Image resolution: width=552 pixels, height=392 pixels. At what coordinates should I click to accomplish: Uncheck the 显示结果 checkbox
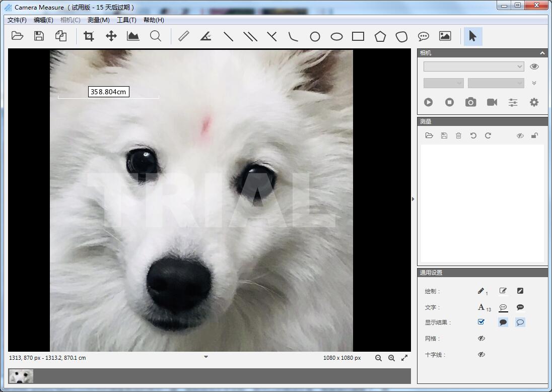coord(481,322)
